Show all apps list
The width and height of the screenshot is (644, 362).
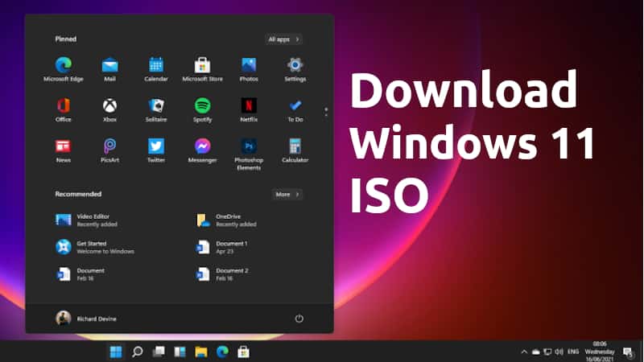284,39
